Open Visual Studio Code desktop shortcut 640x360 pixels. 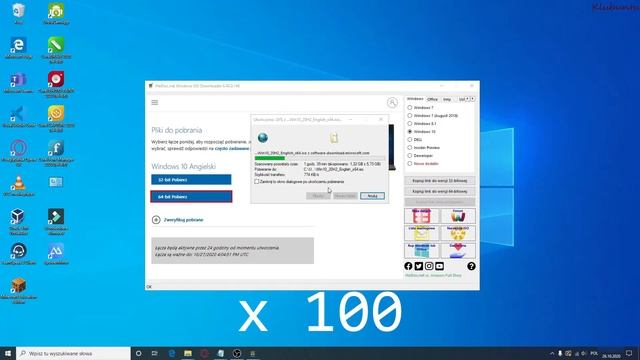tap(18, 116)
